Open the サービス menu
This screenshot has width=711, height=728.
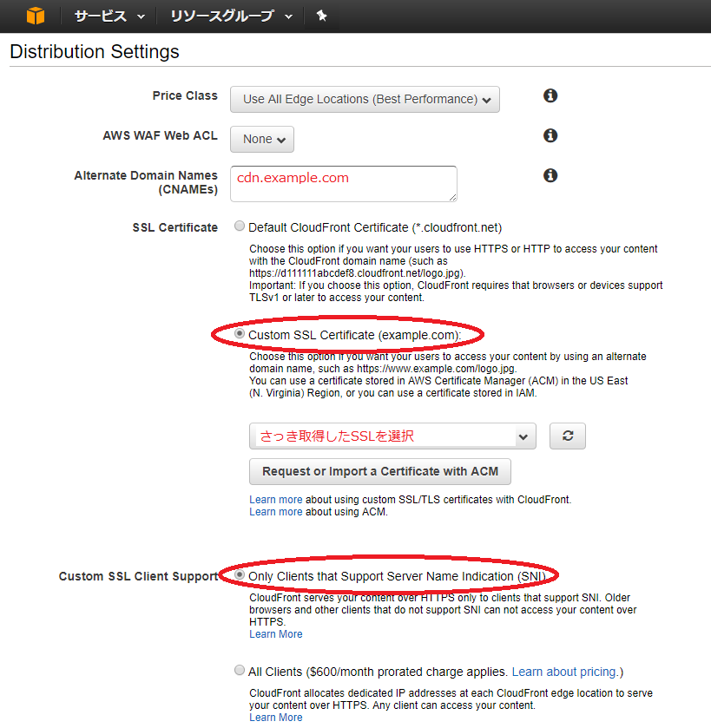[x=109, y=16]
